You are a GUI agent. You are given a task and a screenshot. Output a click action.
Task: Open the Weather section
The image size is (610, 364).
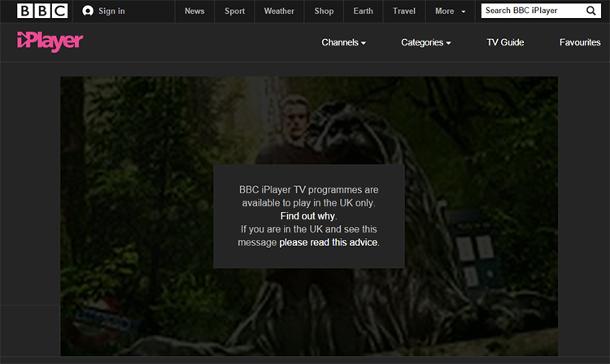(x=279, y=11)
